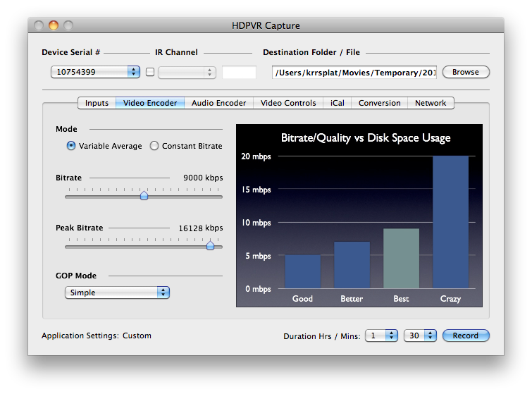Image resolution: width=532 pixels, height=394 pixels.
Task: Switch to the Inputs tab
Action: [97, 103]
